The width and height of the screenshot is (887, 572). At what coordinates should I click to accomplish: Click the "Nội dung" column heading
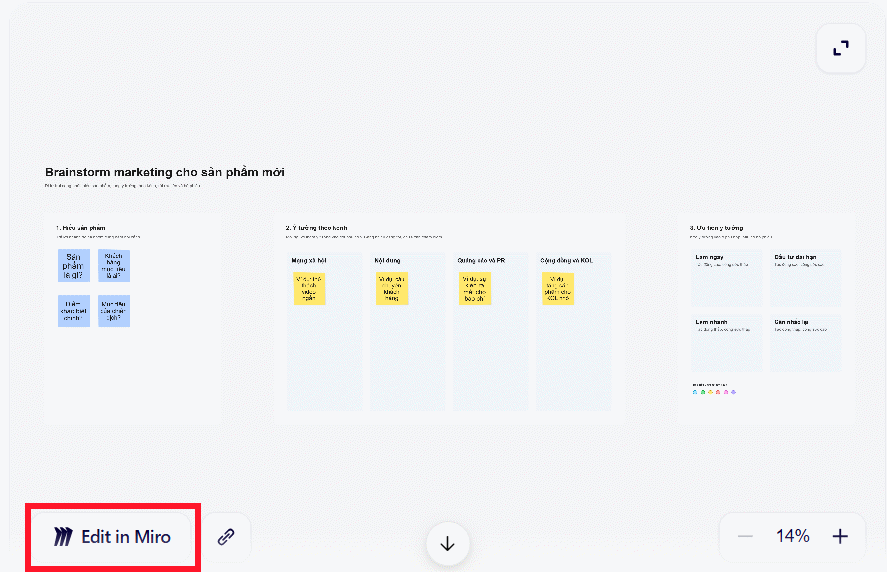coord(387,260)
